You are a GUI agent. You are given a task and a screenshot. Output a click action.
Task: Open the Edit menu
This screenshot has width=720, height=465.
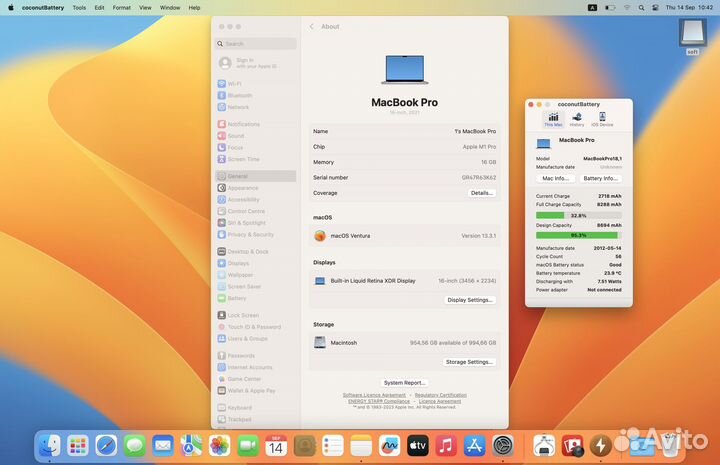99,8
